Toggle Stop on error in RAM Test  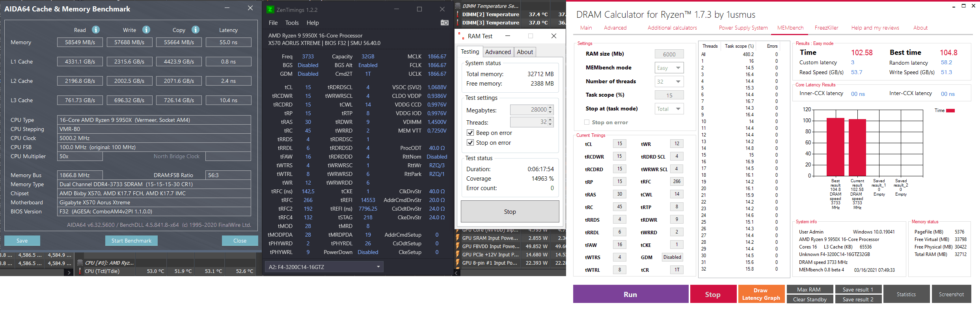(x=470, y=143)
